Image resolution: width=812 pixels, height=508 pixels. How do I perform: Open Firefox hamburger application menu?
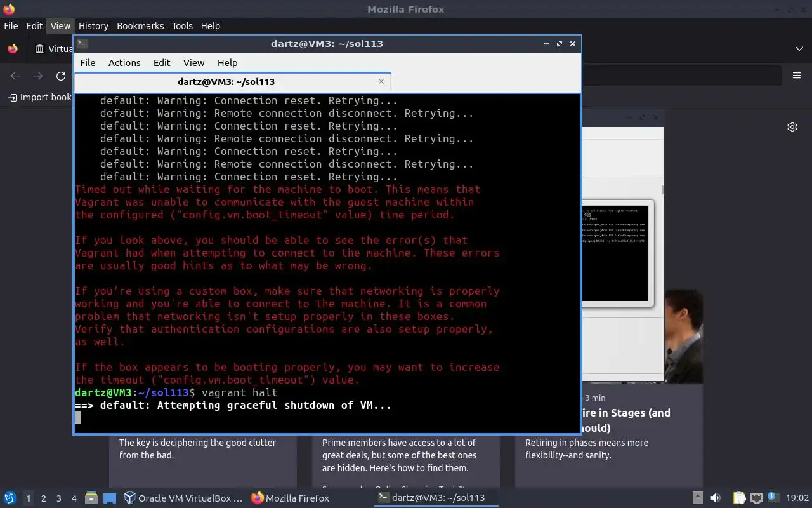pyautogui.click(x=797, y=76)
